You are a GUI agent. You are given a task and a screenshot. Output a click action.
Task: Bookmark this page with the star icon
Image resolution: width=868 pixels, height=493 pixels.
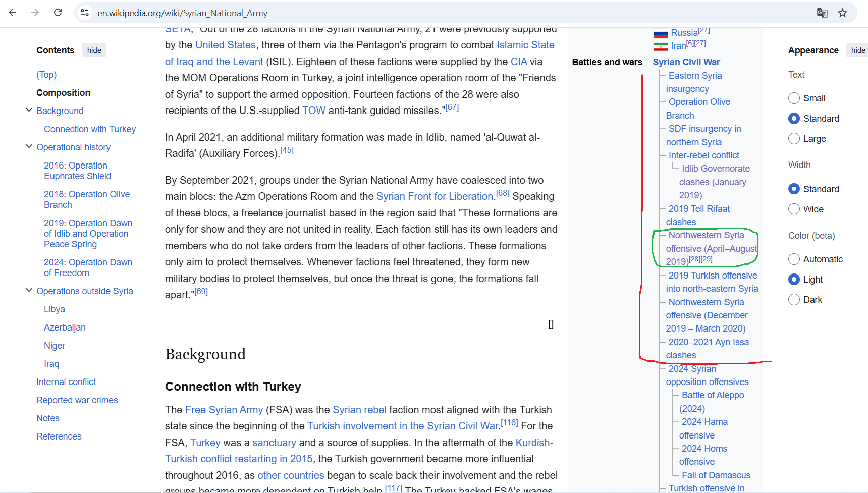point(842,13)
